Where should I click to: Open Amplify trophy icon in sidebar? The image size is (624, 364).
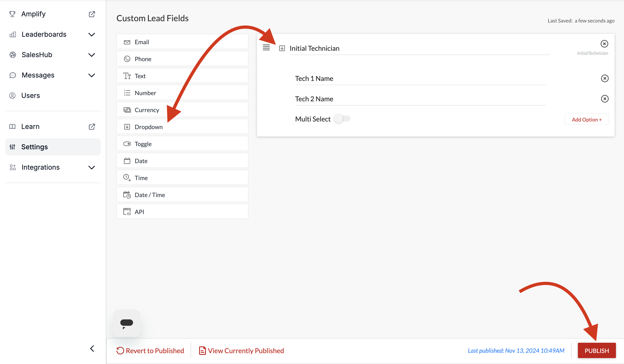12,14
